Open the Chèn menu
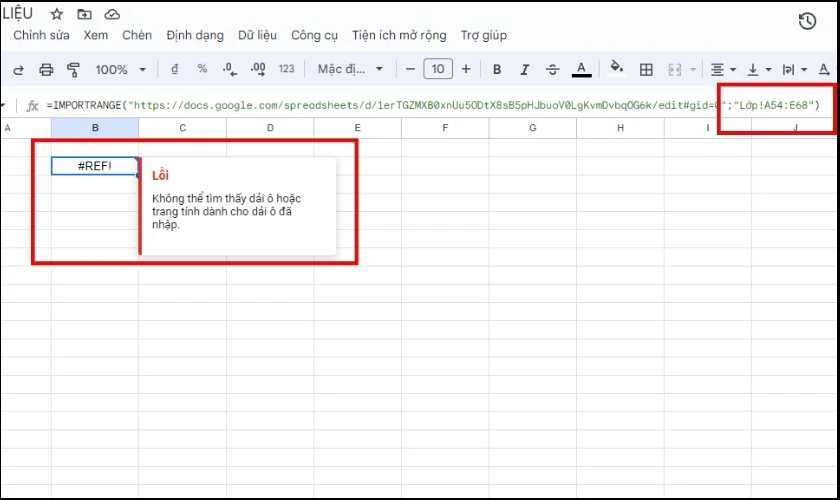Viewport: 840px width, 500px height. coord(137,35)
